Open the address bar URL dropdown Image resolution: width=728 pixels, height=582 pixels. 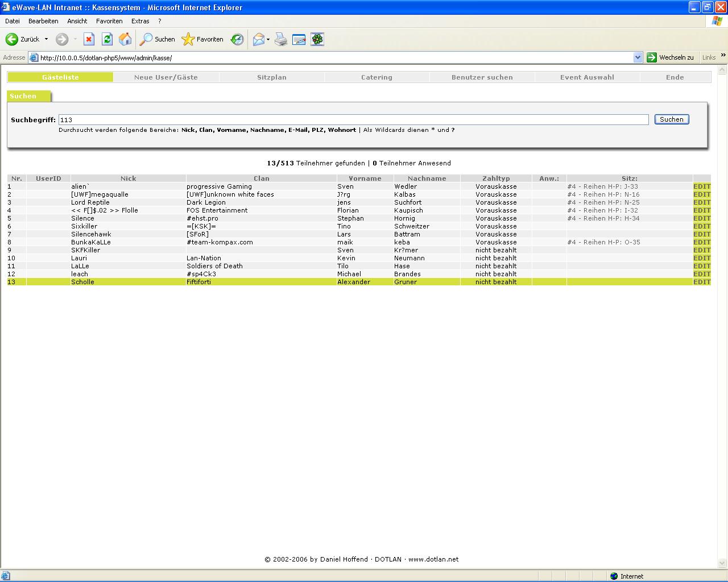tap(638, 57)
